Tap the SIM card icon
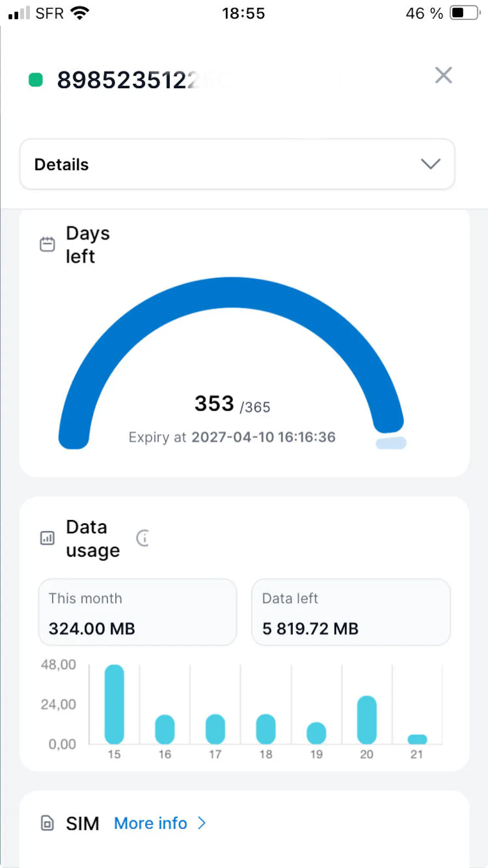The height and width of the screenshot is (868, 488). pyautogui.click(x=47, y=823)
